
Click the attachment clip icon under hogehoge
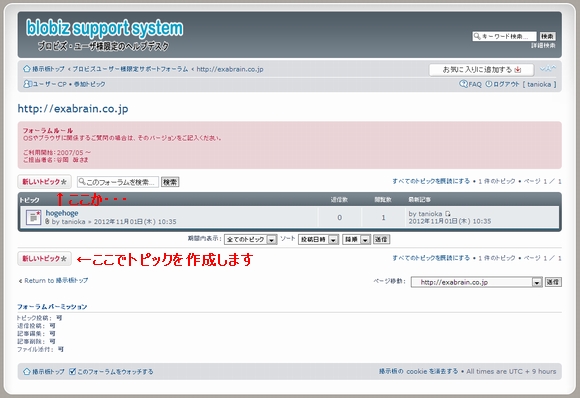coord(47,222)
